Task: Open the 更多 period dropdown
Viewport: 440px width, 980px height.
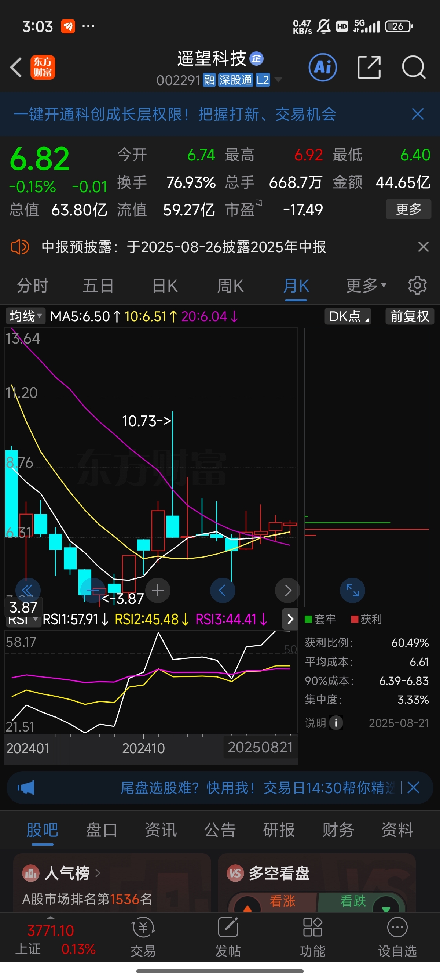Action: (366, 286)
